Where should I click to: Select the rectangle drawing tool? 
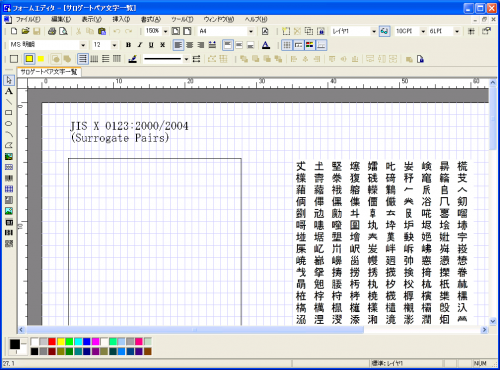pos(9,113)
